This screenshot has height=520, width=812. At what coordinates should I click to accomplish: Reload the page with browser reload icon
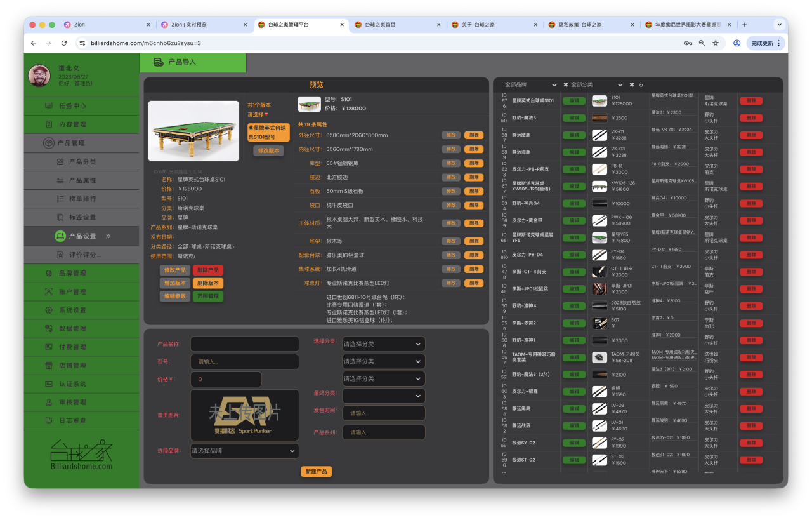coord(64,43)
